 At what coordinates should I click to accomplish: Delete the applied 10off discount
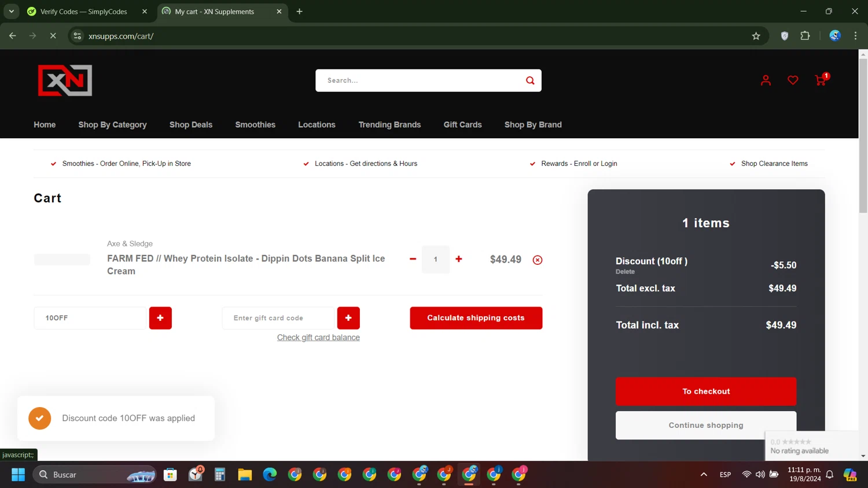click(625, 272)
